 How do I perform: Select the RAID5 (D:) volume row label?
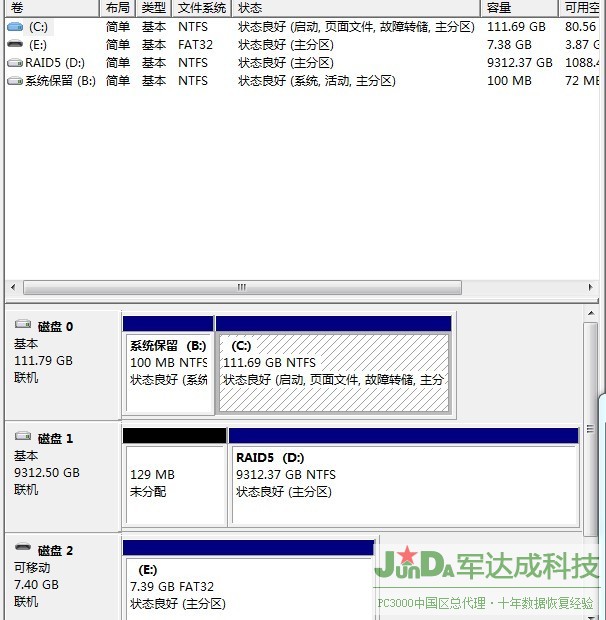pos(55,63)
